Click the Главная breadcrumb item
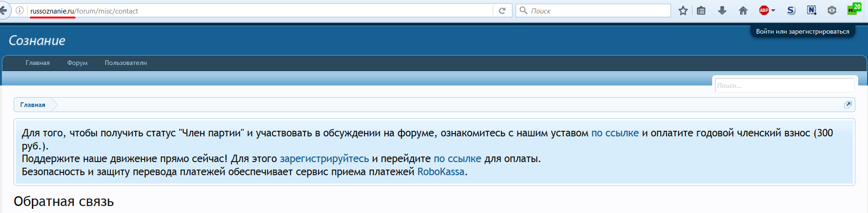868x213 pixels. click(33, 105)
